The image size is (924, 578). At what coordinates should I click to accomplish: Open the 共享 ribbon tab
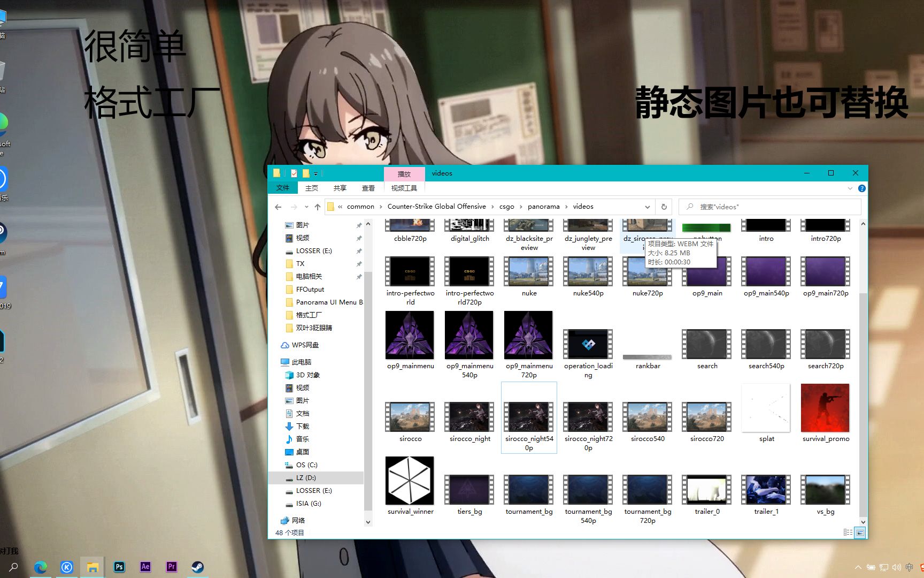click(x=340, y=188)
